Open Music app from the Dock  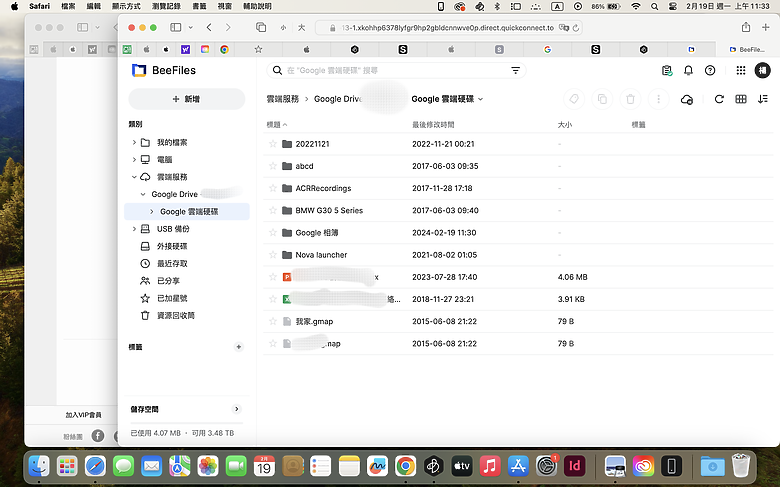pyautogui.click(x=490, y=466)
